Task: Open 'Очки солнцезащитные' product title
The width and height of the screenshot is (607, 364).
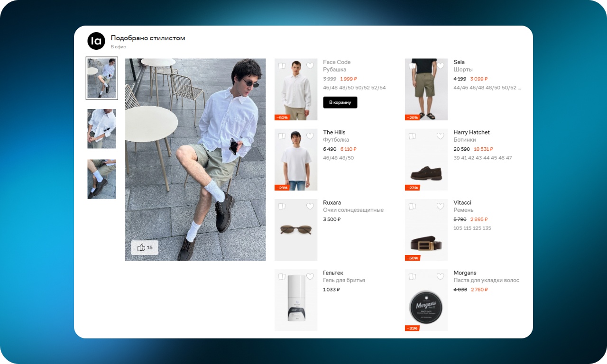Action: [x=353, y=210]
